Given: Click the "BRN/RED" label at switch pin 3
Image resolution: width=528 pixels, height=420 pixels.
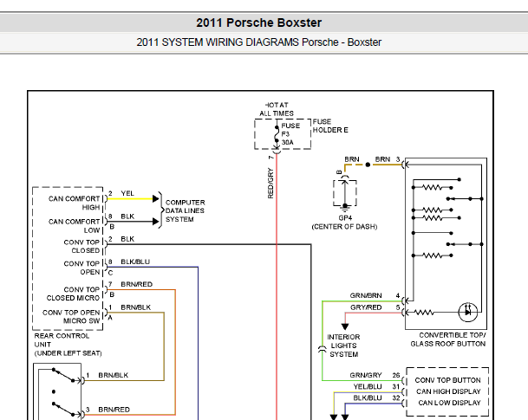Looking at the screenshot, I should (114, 410).
